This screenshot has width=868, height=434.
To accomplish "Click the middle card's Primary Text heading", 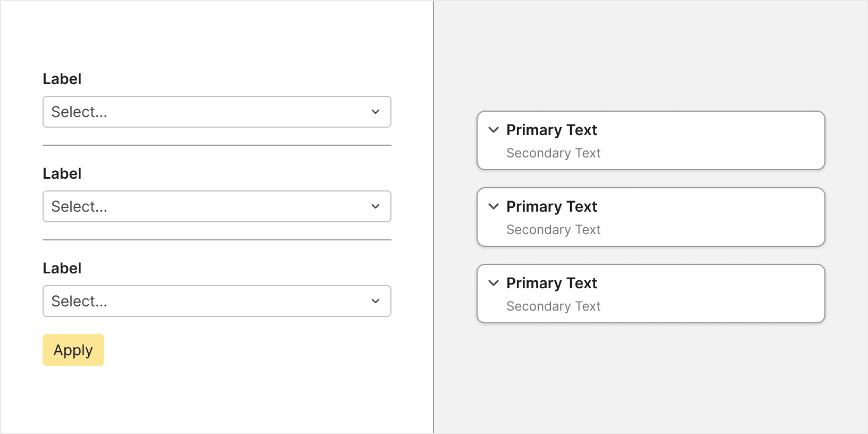I will click(552, 206).
